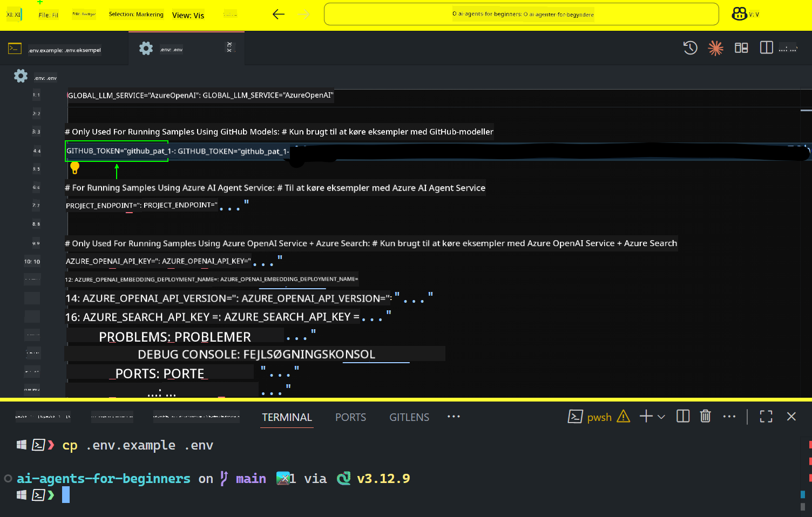Click the PROJECT_ENDPOINT line
Image resolution: width=812 pixels, height=517 pixels.
pyautogui.click(x=141, y=206)
